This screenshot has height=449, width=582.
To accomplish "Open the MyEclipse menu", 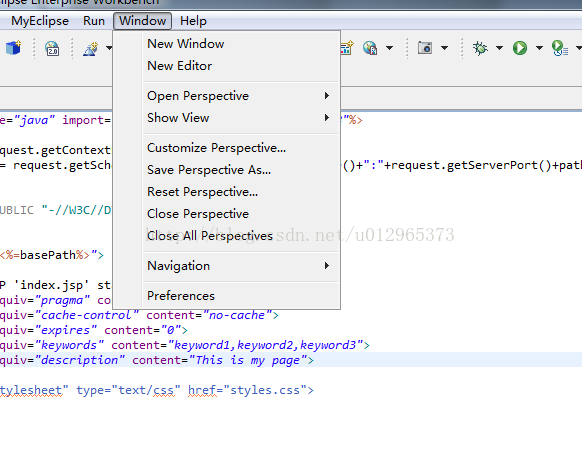I will click(x=40, y=21).
